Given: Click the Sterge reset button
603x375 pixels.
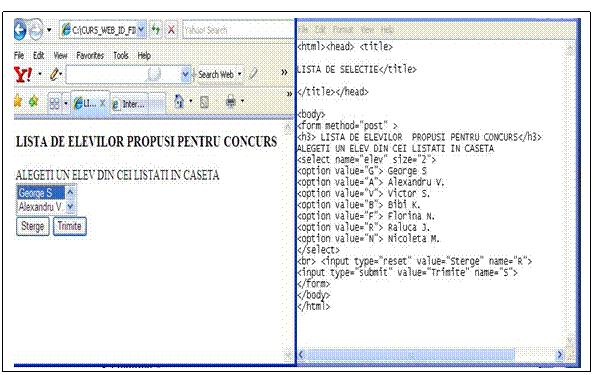Looking at the screenshot, I should point(33,226).
